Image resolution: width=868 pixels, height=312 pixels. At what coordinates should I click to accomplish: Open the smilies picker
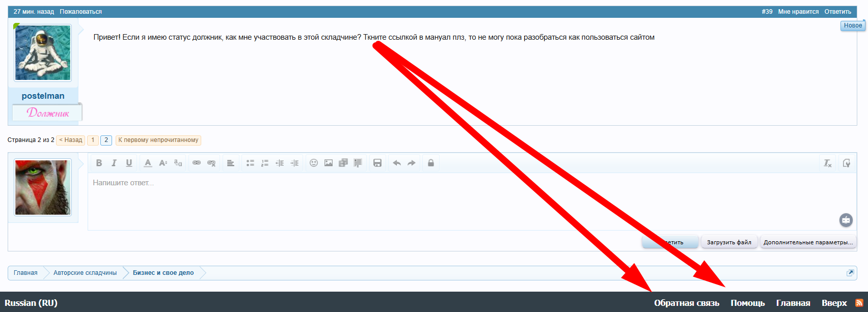click(x=314, y=163)
